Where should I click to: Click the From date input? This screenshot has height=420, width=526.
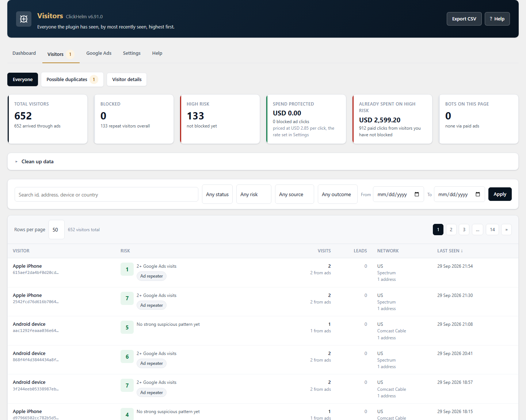point(399,194)
